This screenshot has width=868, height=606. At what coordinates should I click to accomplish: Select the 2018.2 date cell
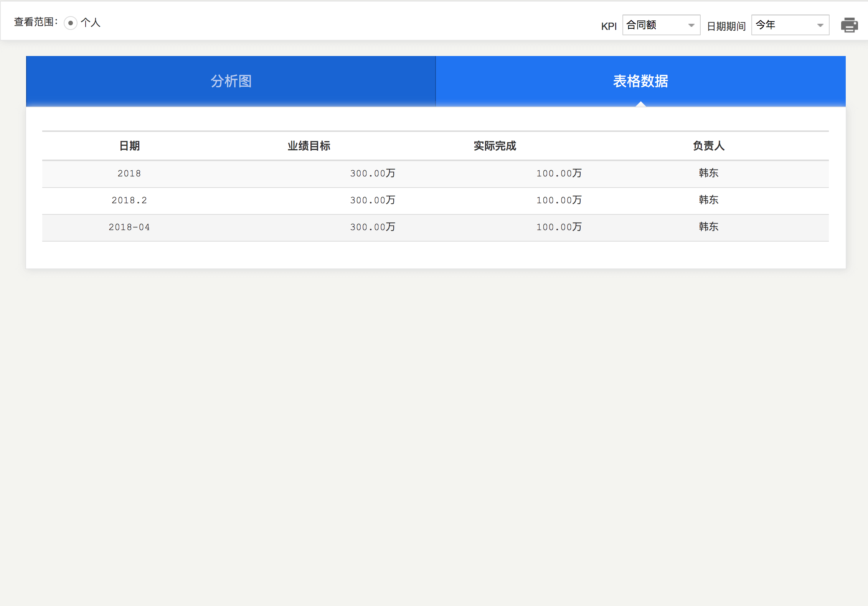tap(129, 200)
